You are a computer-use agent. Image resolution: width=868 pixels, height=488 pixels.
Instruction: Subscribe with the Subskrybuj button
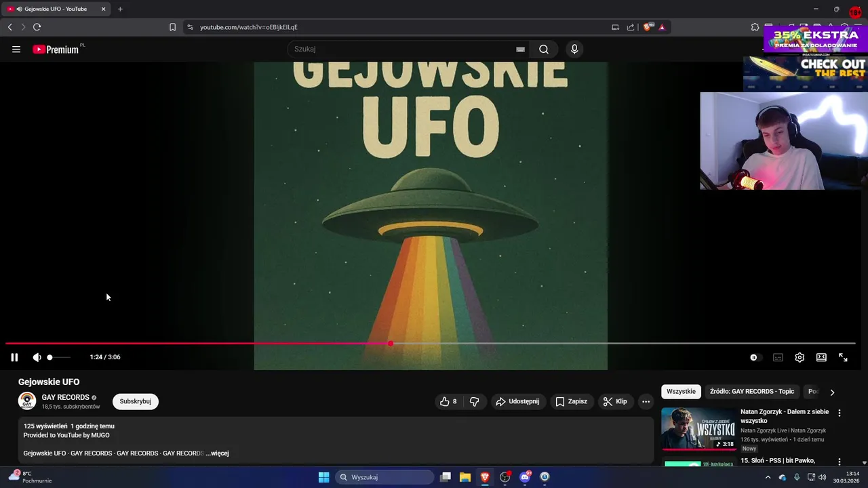pos(136,401)
